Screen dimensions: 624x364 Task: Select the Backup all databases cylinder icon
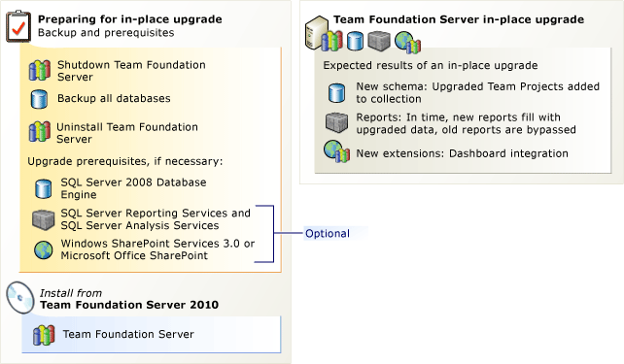point(39,99)
